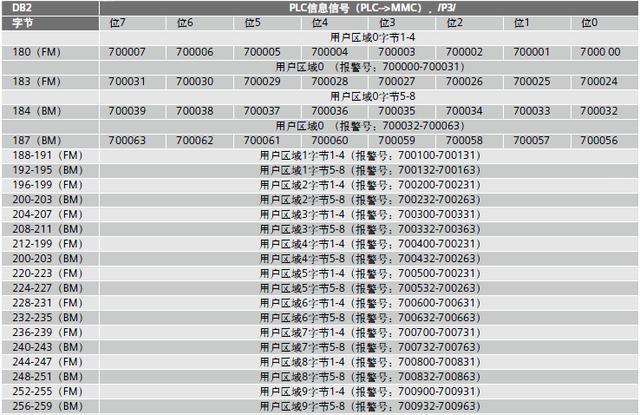Screen dimensions: 640x415
Task: Click 用户区域6字节1-4 alarm 700600-700631 entry
Action: click(370, 303)
